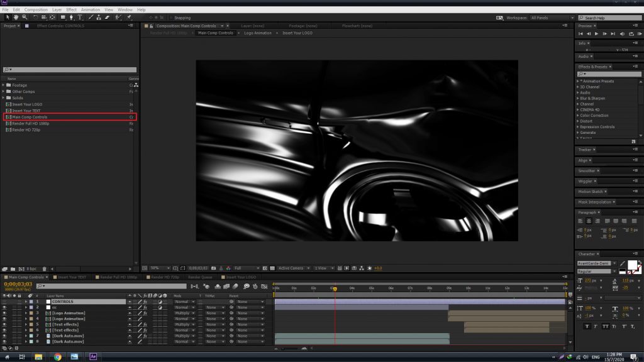Select the Pen tool

72,17
